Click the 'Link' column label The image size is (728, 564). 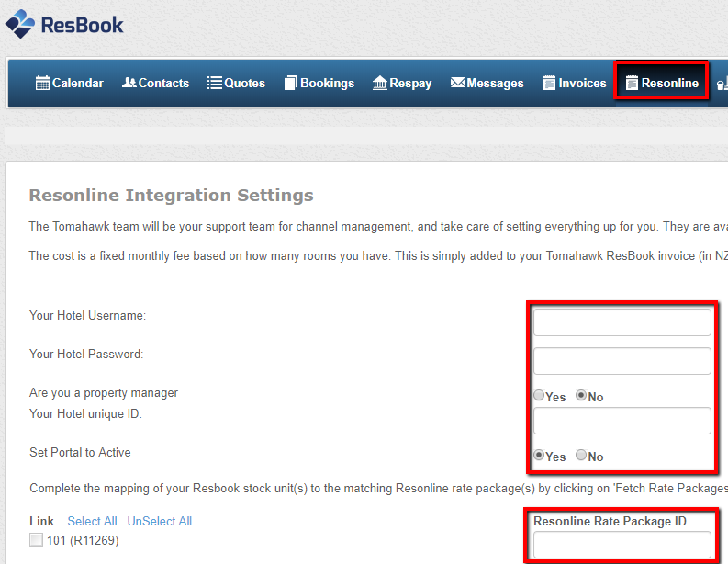[42, 521]
